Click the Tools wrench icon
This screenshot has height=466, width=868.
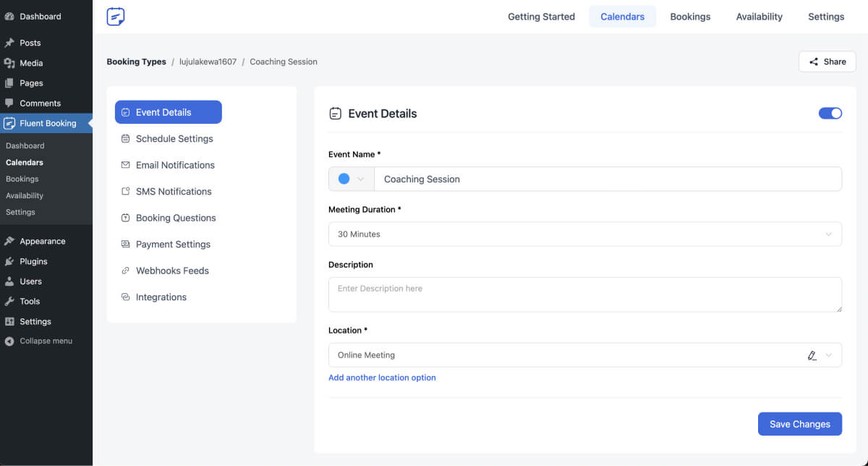9,301
